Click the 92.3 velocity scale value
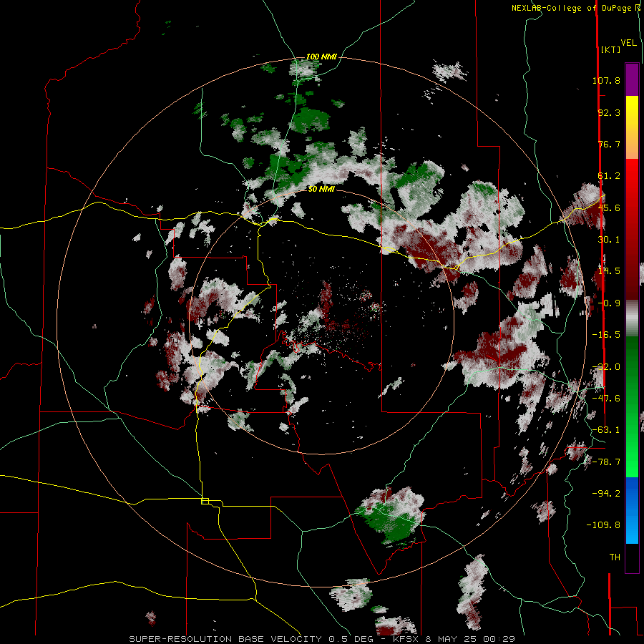The width and height of the screenshot is (644, 644). [x=609, y=112]
